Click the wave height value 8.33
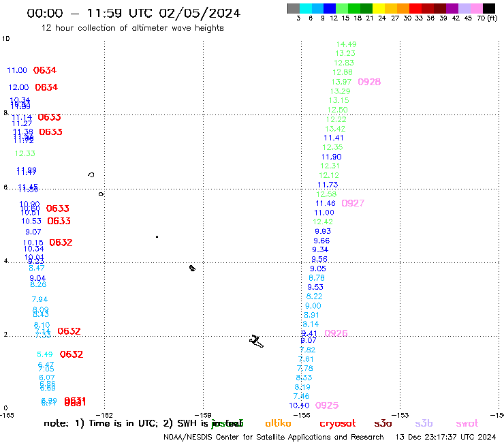 coord(304,378)
